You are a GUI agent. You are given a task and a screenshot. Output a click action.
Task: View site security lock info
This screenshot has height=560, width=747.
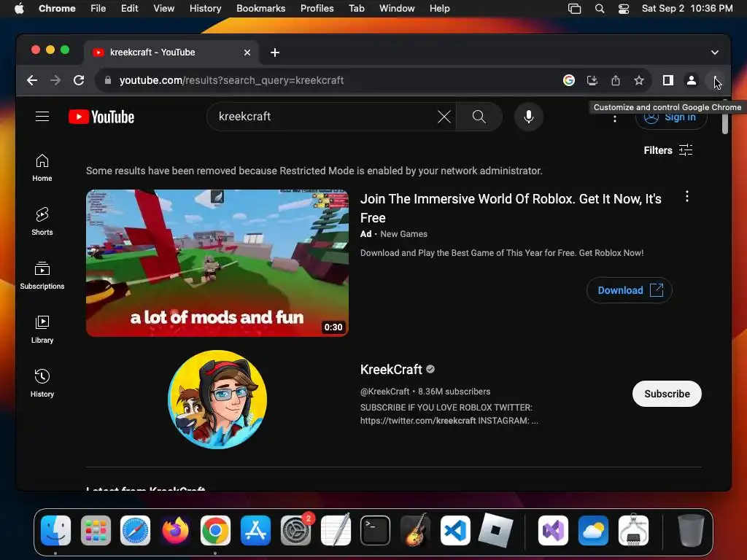pyautogui.click(x=108, y=80)
